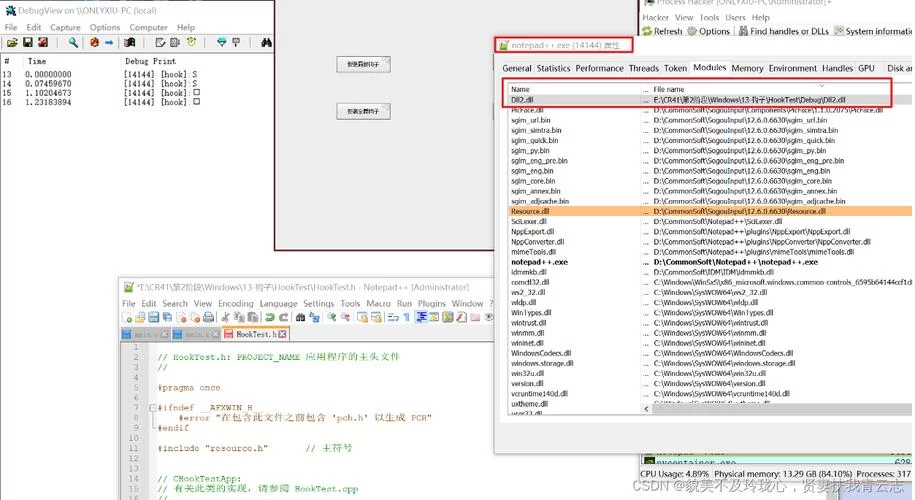Click the Open log icon in DebugView toolbar
This screenshot has width=915, height=500.
tap(12, 43)
